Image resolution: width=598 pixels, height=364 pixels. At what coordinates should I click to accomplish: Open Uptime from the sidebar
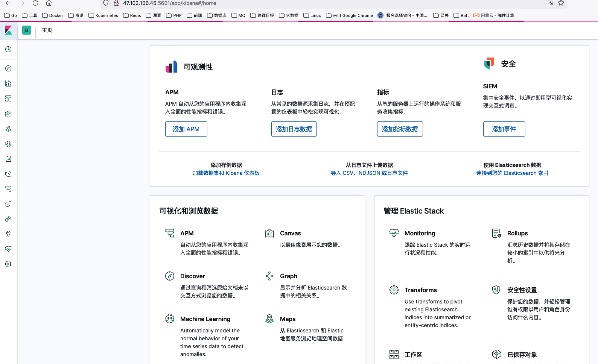[8, 204]
